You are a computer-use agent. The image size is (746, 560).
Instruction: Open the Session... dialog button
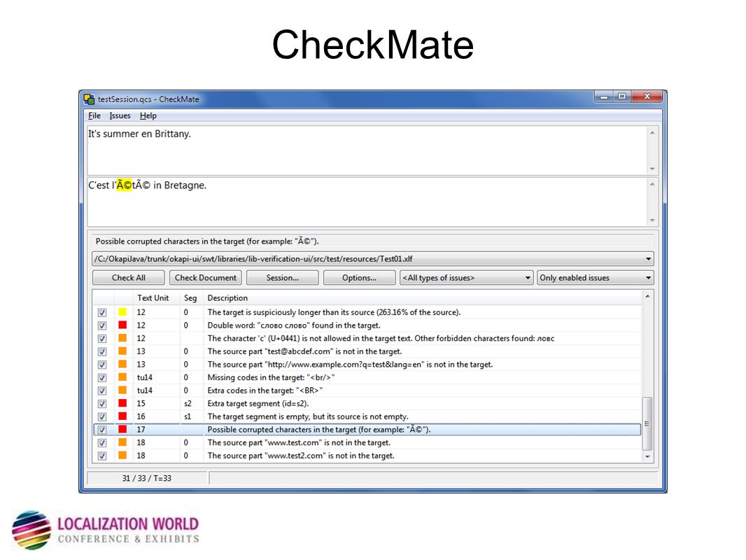point(283,277)
